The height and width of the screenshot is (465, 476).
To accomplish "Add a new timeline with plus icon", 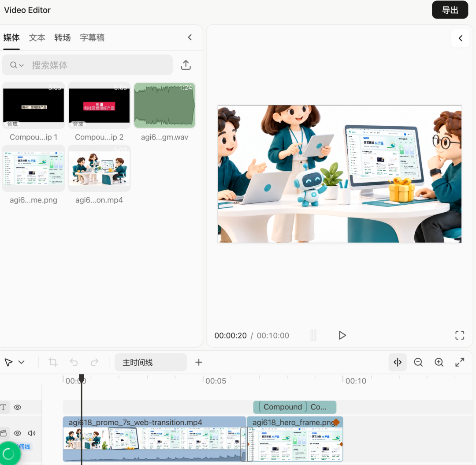I will point(199,362).
